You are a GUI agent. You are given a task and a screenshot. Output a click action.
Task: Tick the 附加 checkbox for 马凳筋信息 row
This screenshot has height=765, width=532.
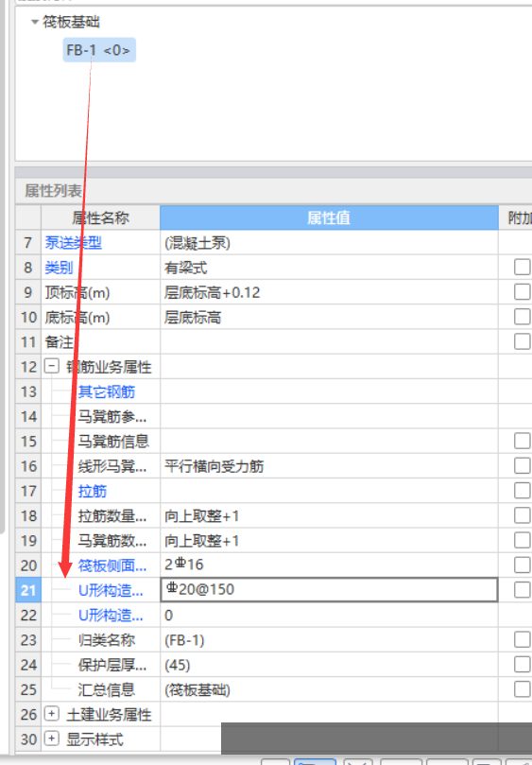point(523,441)
